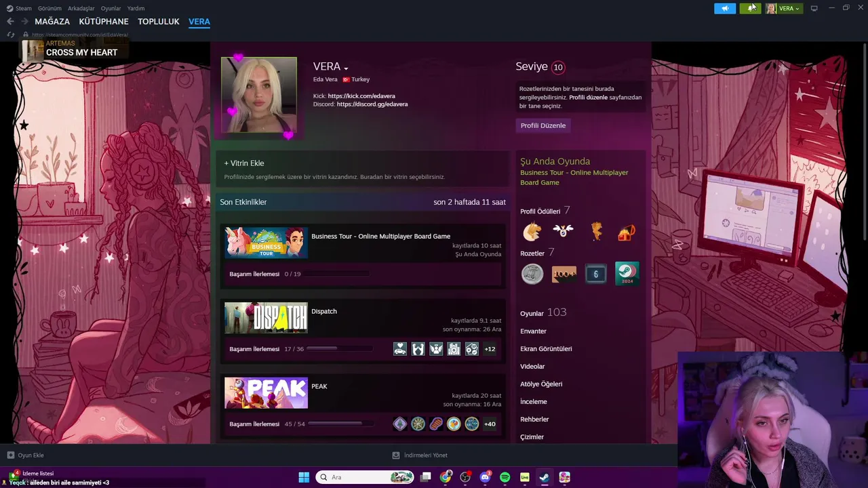Click + Vitrin Ekle
The image size is (868, 488).
pos(244,163)
